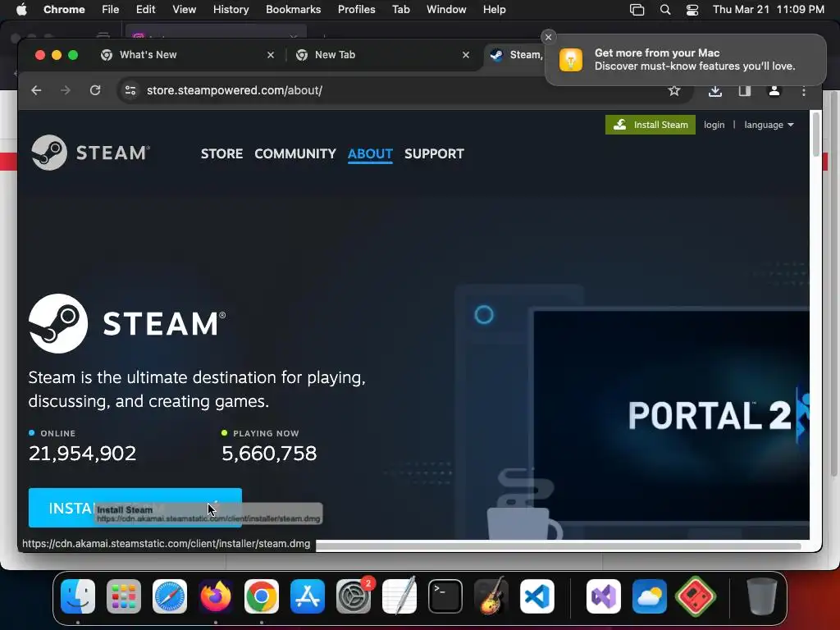The height and width of the screenshot is (630, 840).
Task: Open Visual Studio Code from the Dock
Action: (x=537, y=596)
